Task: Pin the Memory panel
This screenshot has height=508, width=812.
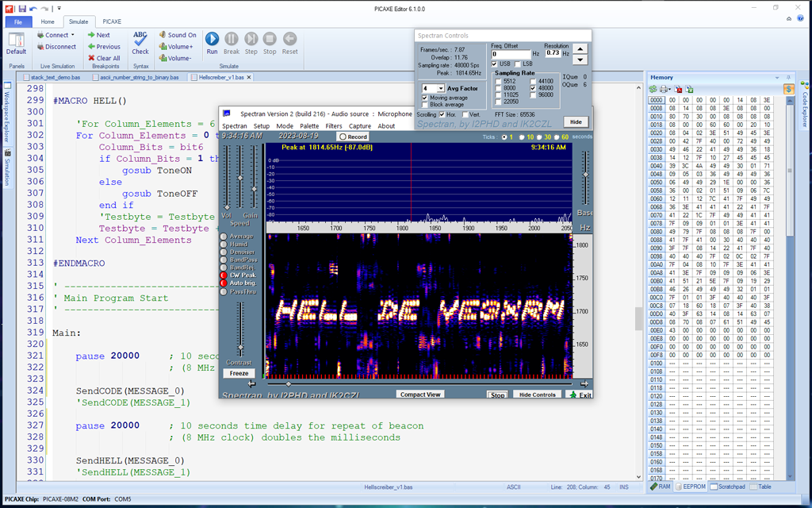Action: click(x=788, y=77)
